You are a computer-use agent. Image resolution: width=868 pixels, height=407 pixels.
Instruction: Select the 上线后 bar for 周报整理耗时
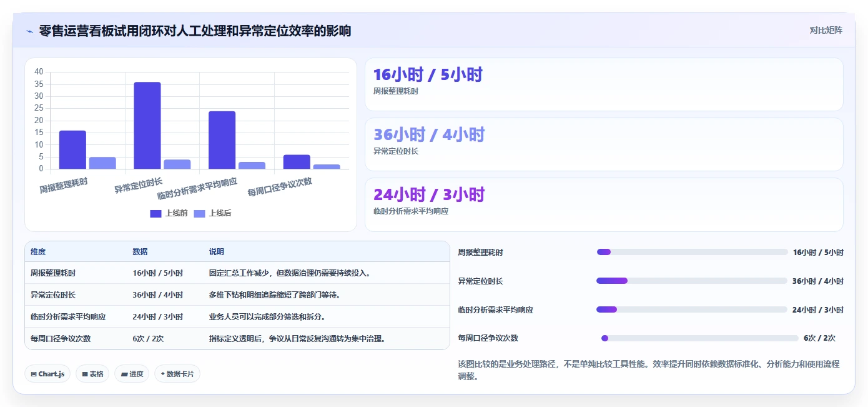(102, 163)
